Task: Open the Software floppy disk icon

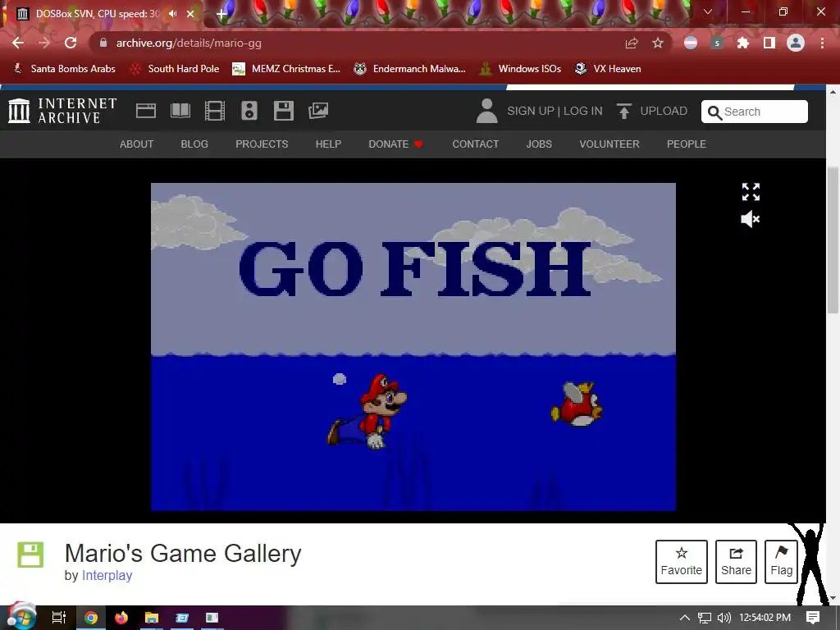Action: pyautogui.click(x=283, y=111)
